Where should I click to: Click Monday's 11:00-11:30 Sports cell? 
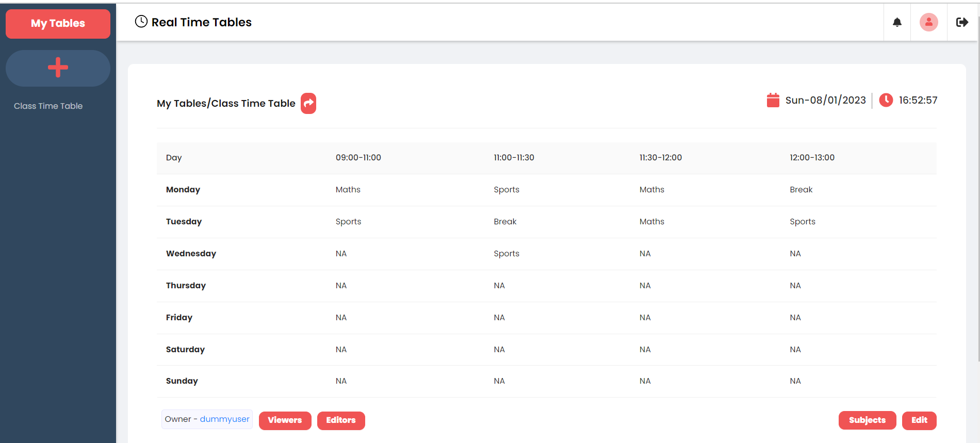coord(506,190)
